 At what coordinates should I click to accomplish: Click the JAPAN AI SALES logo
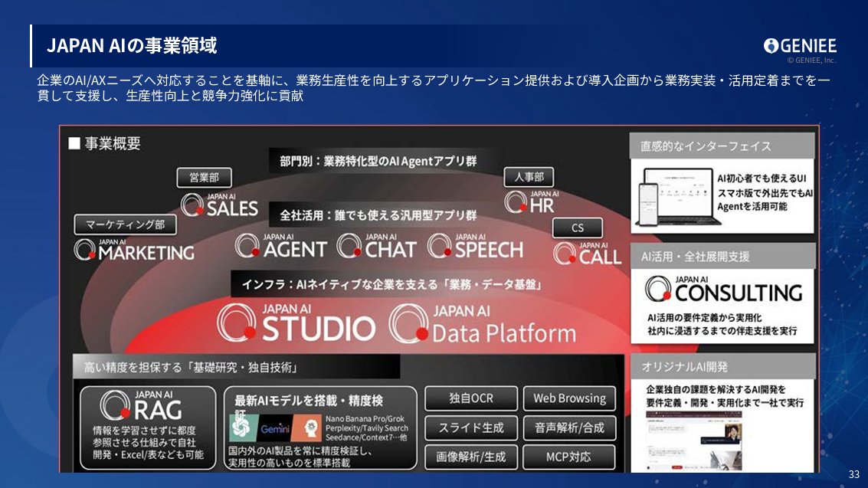coord(220,205)
